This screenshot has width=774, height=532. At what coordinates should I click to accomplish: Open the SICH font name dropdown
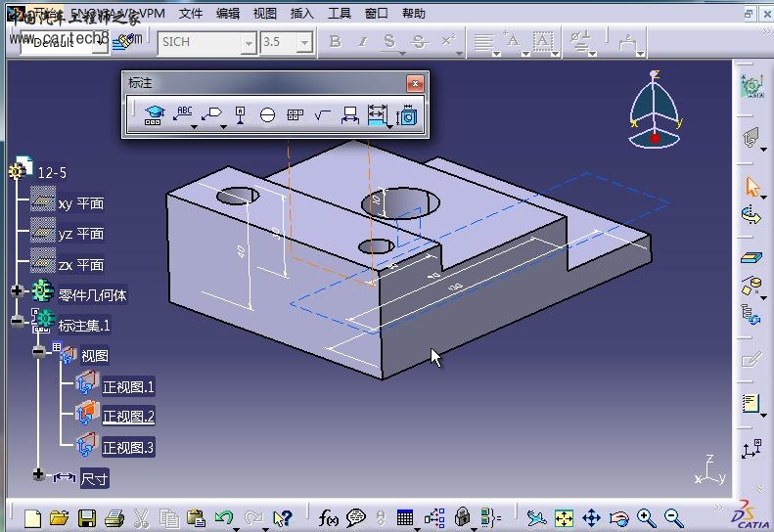(x=249, y=43)
